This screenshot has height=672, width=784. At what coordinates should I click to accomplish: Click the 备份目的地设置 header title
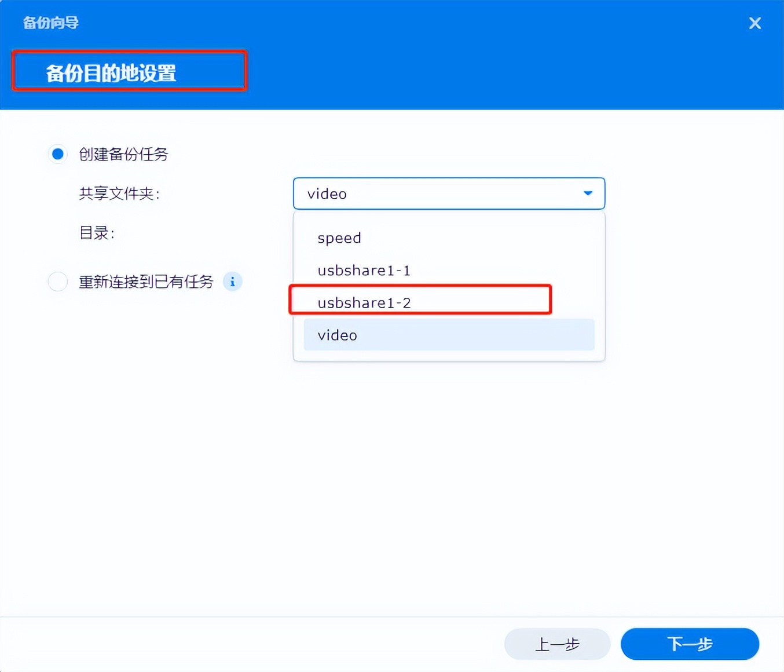pos(113,72)
